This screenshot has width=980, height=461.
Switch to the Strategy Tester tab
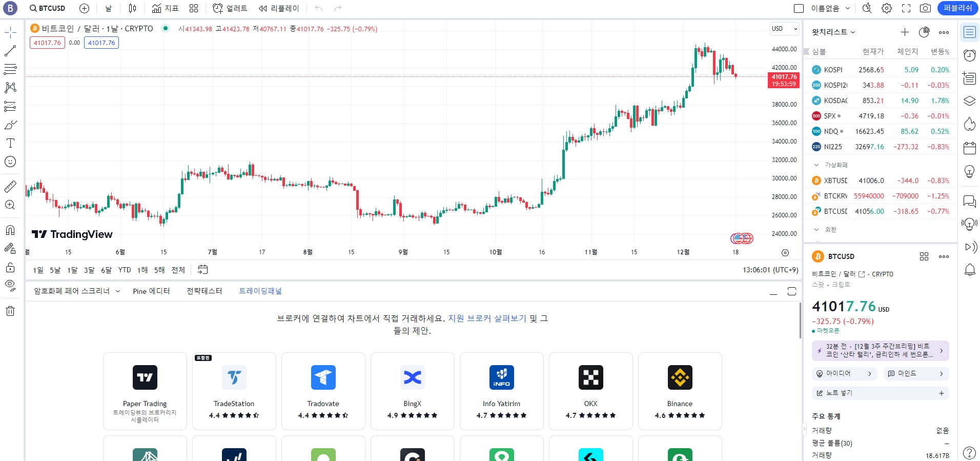pyautogui.click(x=204, y=291)
